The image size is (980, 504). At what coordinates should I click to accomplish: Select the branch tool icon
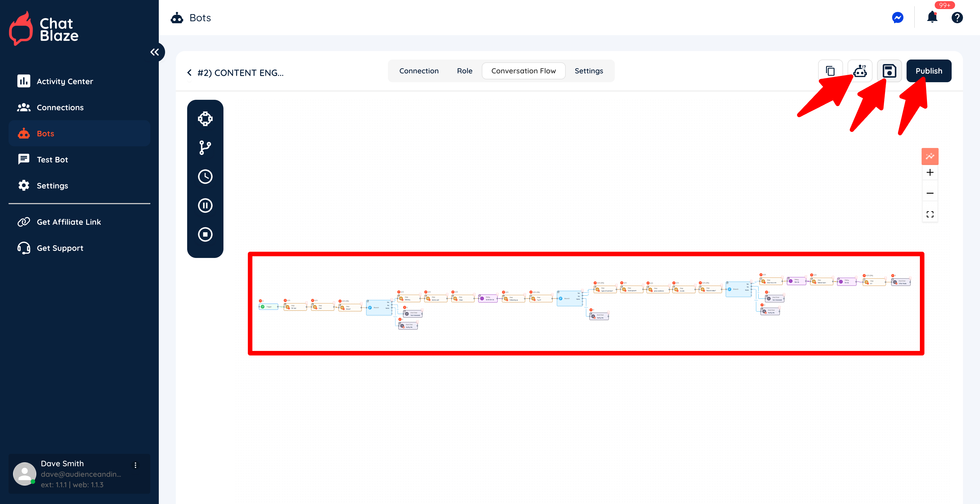(x=205, y=148)
